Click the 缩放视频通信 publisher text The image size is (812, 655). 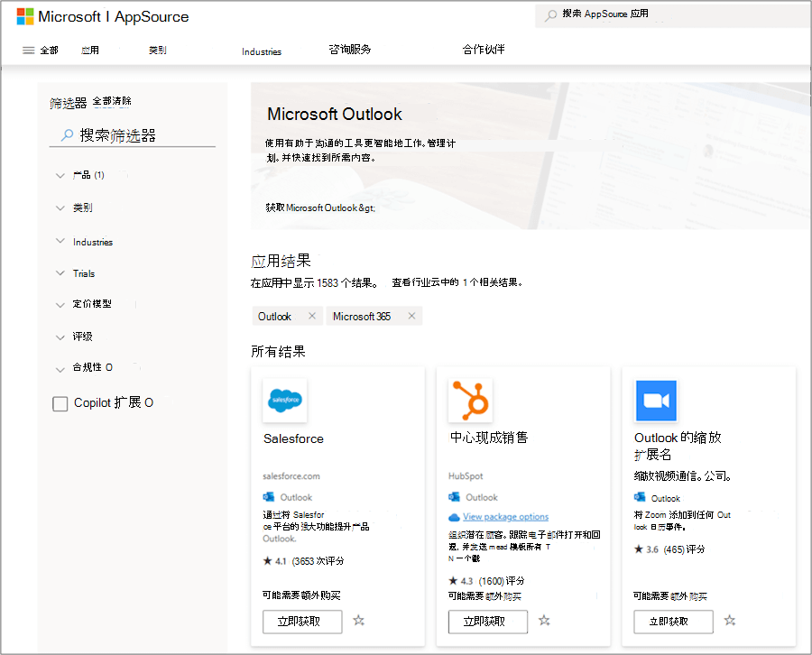coord(682,475)
